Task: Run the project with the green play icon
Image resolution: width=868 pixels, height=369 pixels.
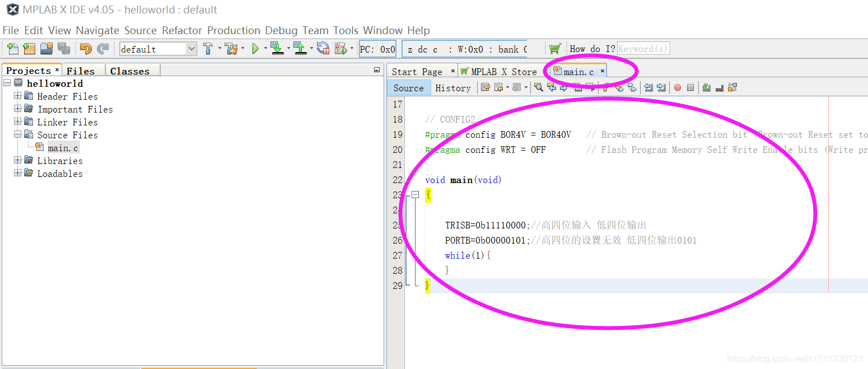Action: click(255, 49)
